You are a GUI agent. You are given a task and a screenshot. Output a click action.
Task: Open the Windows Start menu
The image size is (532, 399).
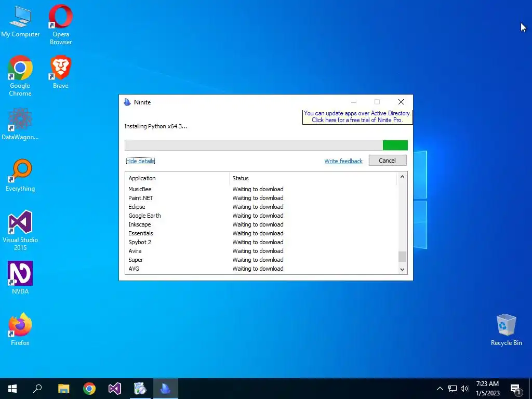[x=12, y=389]
